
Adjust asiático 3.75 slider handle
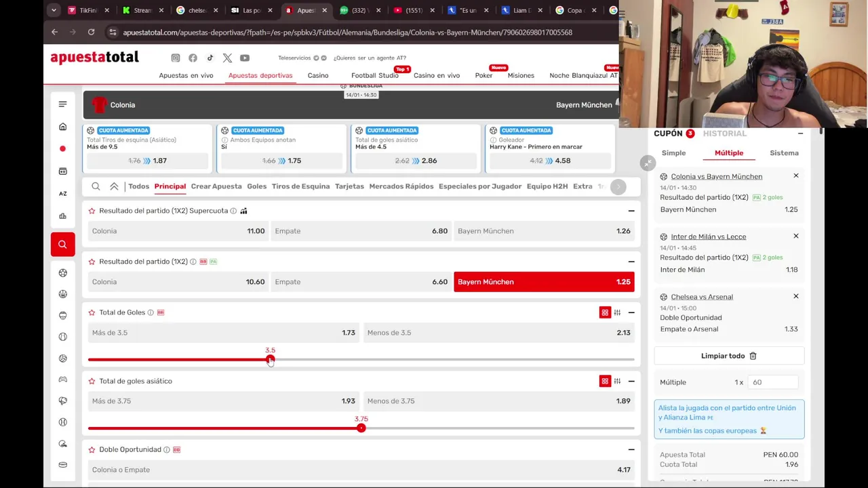(361, 428)
